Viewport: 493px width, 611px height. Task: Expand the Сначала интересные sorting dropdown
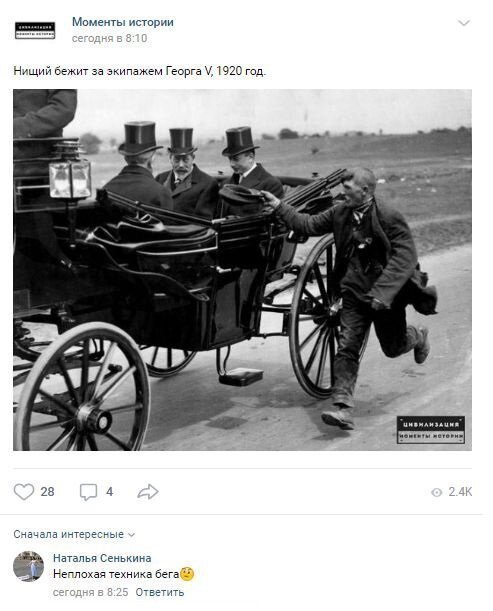pyautogui.click(x=74, y=534)
